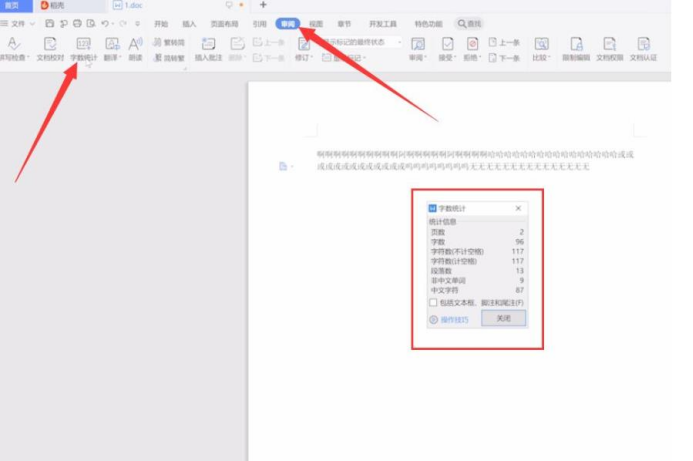Click the undo arrow icon
Screen dimensions: 693x461
(105, 23)
